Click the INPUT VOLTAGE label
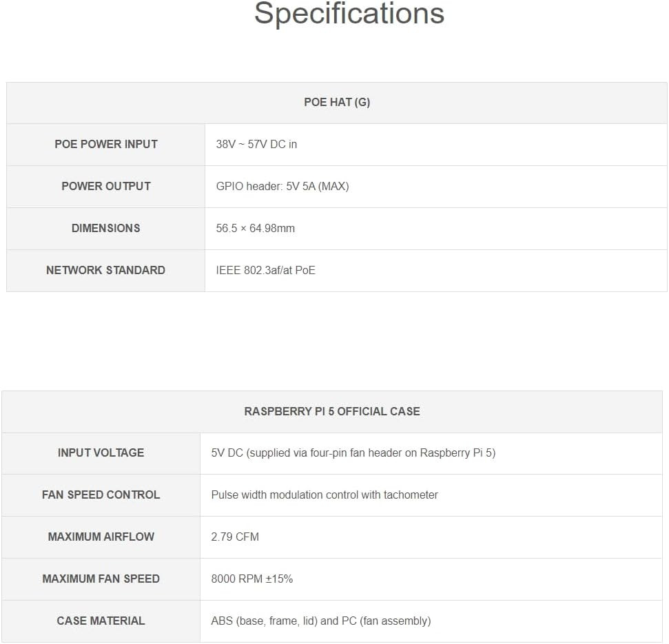This screenshot has height=644, width=669. pos(101,453)
